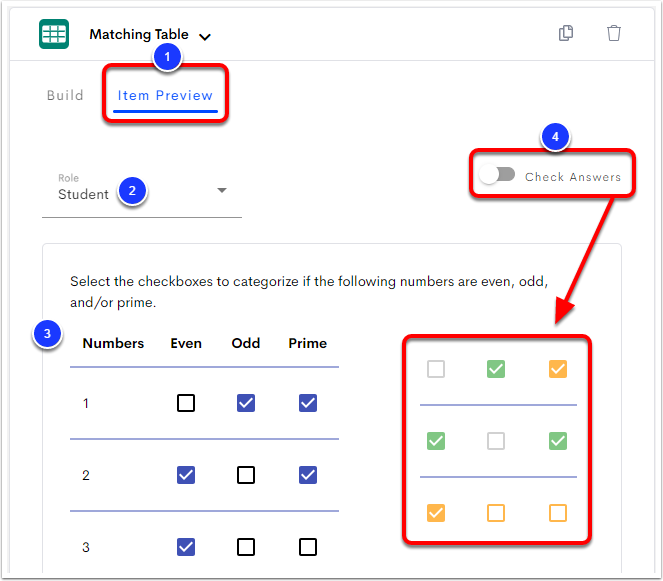Viewport: 663px width, 581px height.
Task: Open the Item Preview tab
Action: click(165, 96)
